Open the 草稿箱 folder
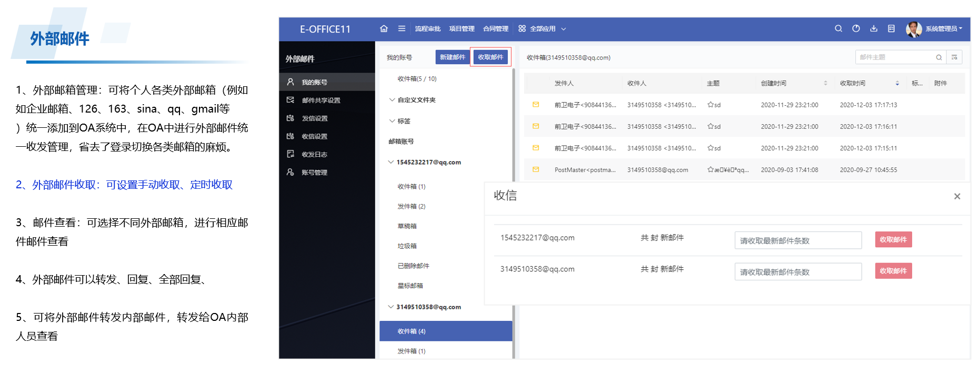Image resolution: width=980 pixels, height=374 pixels. (x=407, y=226)
